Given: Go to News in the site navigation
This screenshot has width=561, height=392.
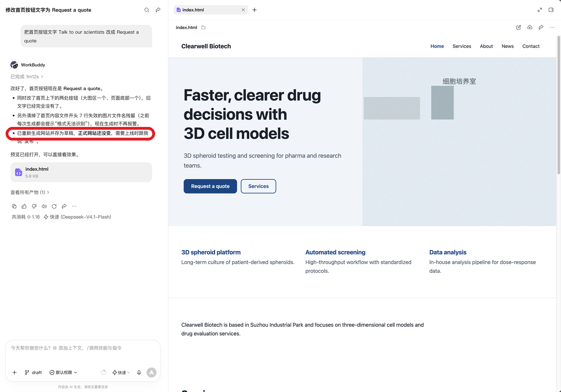Looking at the screenshot, I should pos(508,46).
